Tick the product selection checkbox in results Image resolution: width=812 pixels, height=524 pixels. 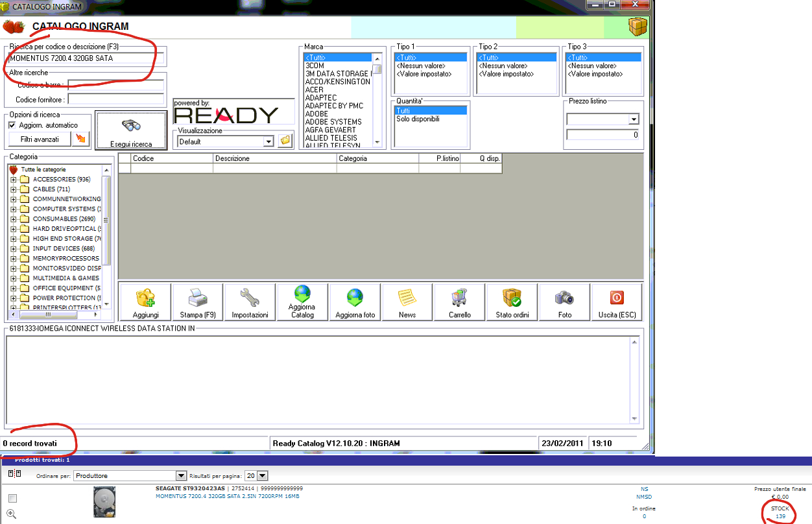pos(13,498)
